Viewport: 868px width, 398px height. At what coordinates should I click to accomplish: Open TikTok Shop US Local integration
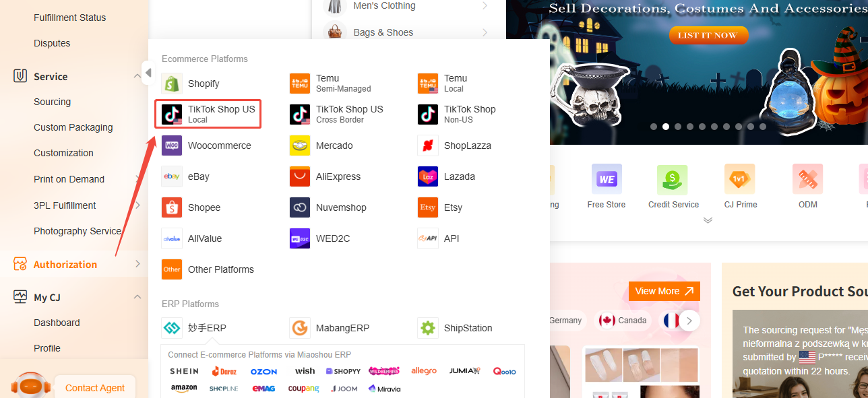[207, 114]
